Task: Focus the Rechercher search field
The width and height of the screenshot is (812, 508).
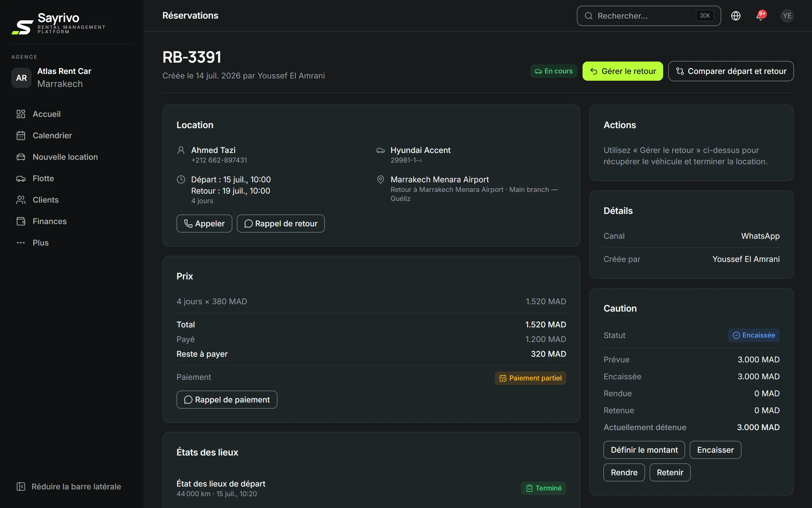Action: pyautogui.click(x=648, y=16)
